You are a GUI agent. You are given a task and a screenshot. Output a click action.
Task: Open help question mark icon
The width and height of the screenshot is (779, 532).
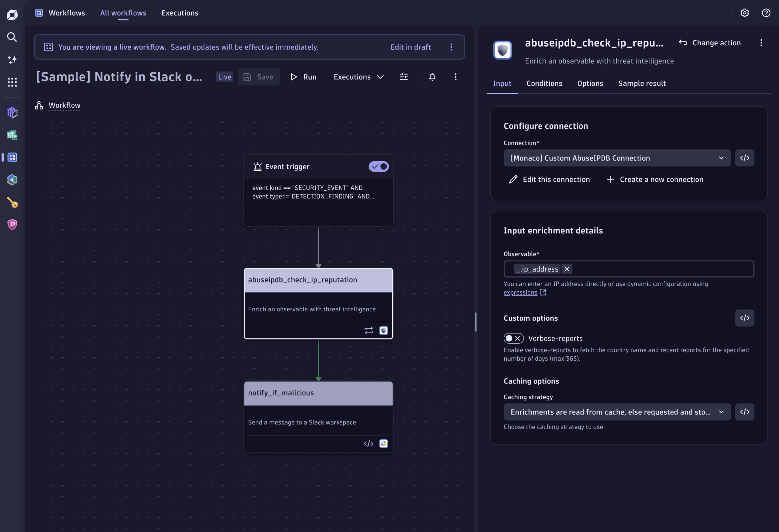click(766, 13)
